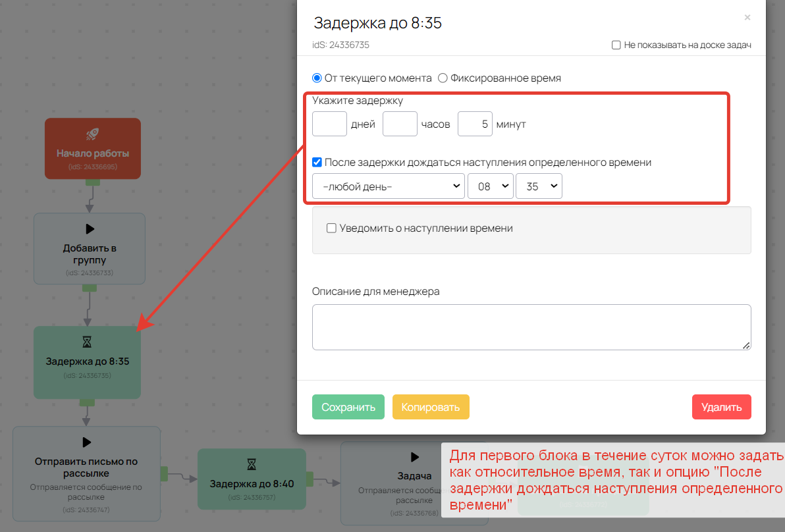This screenshot has width=785, height=532.
Task: Enable Не показывать на доске задач
Action: (616, 45)
